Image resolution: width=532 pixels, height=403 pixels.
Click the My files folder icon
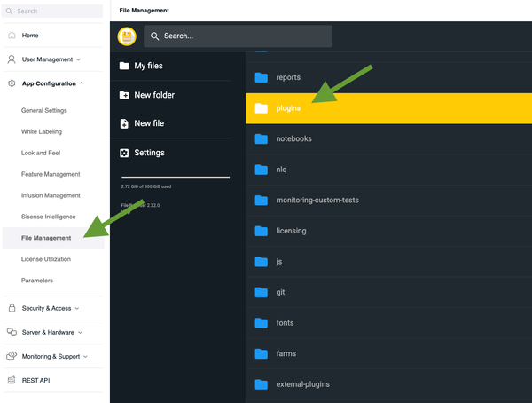(124, 66)
